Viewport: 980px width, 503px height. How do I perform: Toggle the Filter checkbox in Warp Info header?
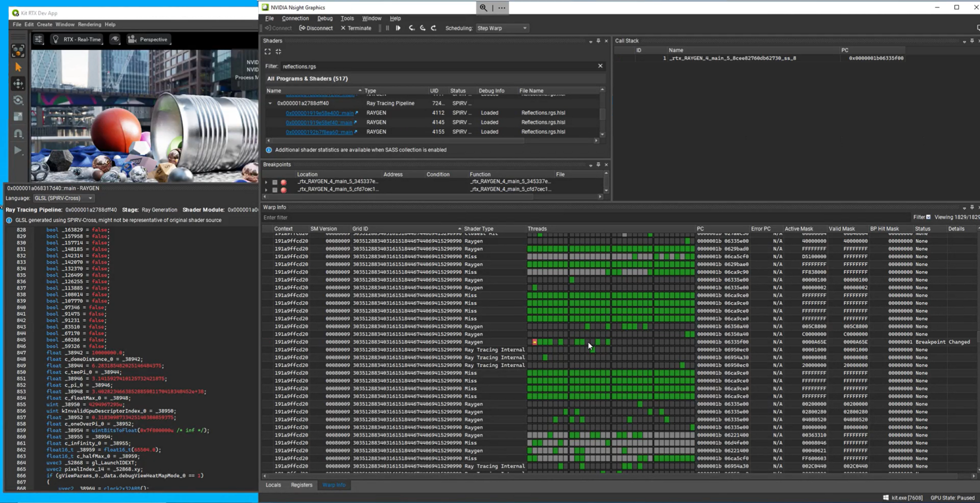click(929, 217)
